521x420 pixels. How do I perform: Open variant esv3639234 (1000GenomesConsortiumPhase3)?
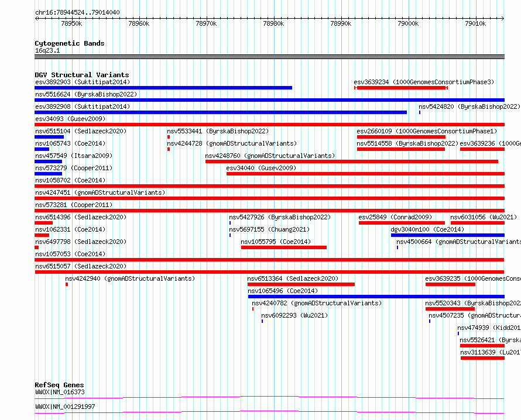[x=424, y=82]
